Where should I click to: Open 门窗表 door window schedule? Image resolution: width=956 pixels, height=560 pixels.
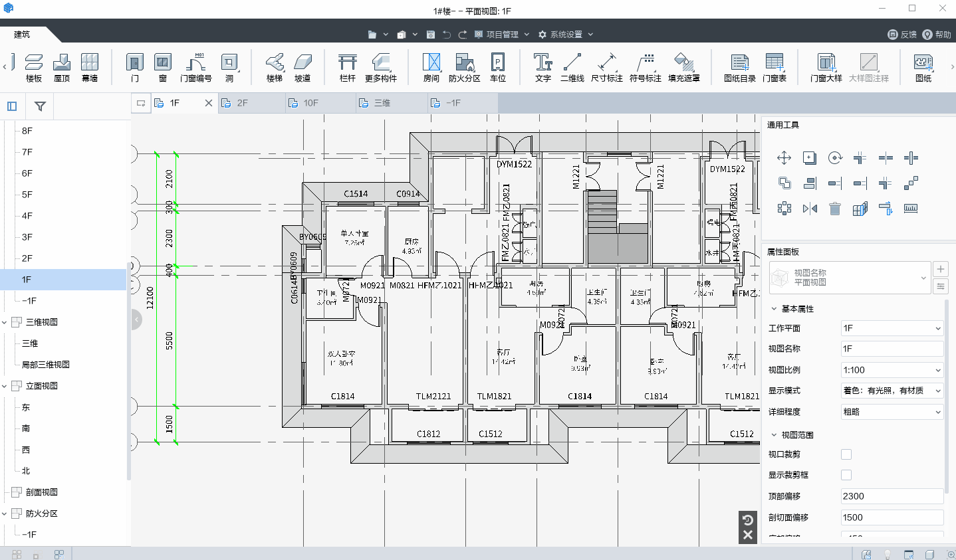775,68
